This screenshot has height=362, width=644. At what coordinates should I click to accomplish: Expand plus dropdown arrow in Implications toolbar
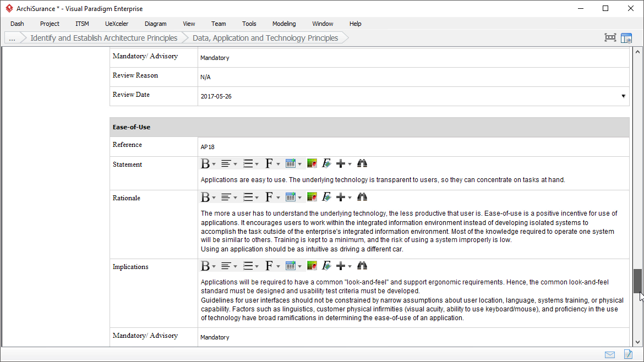pyautogui.click(x=350, y=266)
